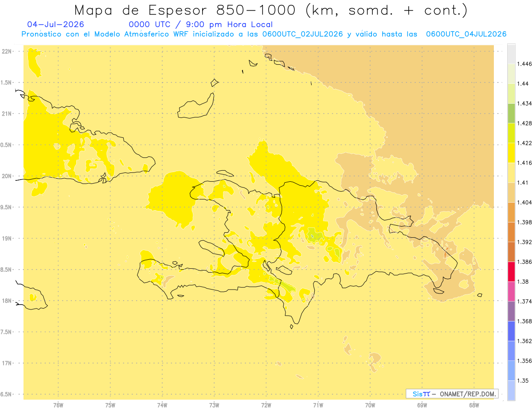
Task: Click the "70W" longitude axis label
Action: pos(370,405)
